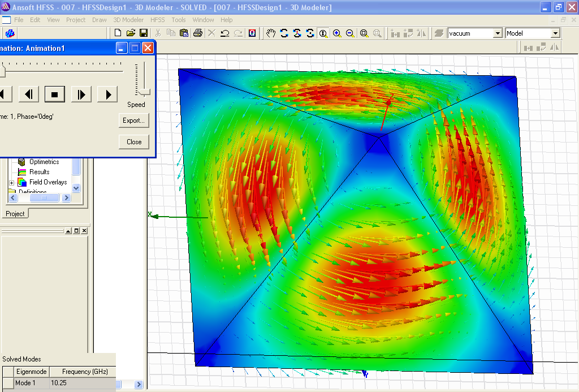
Task: Click the docked panel float/maximize button
Action: click(x=76, y=231)
